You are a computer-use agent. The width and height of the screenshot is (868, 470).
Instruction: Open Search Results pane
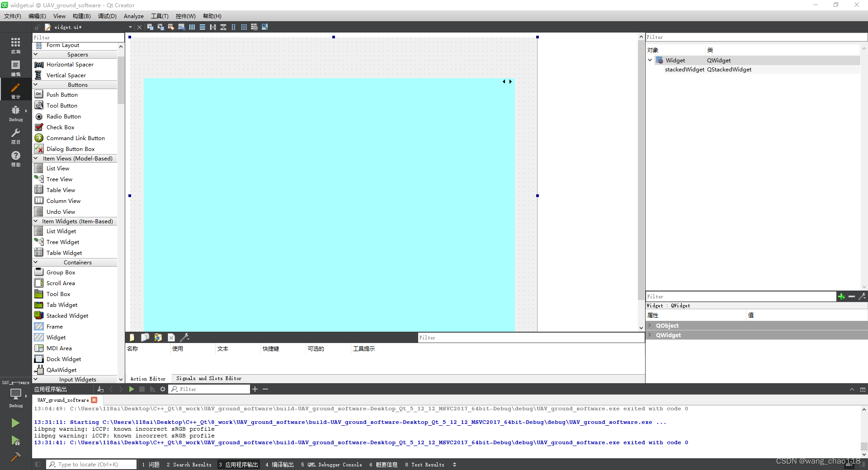coord(189,465)
